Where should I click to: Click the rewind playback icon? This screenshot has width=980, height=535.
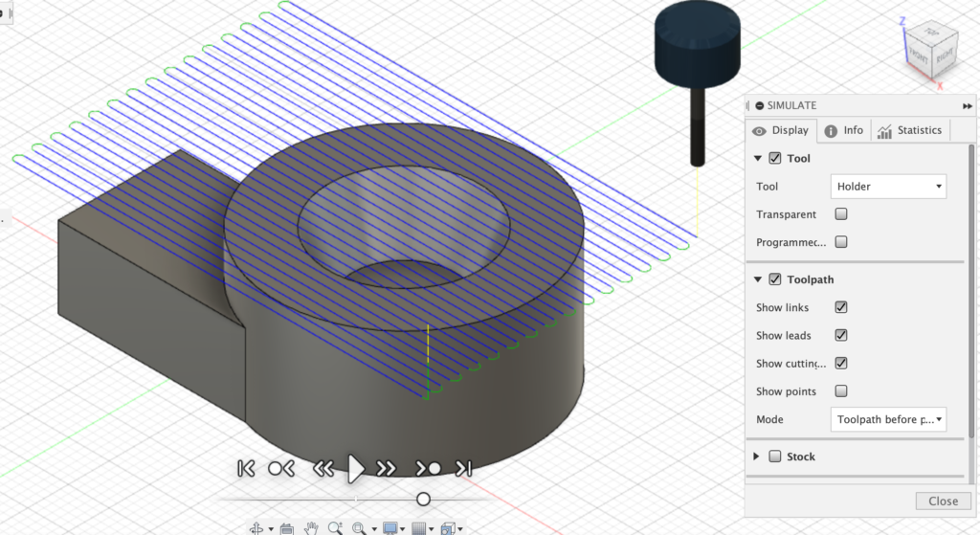coord(323,468)
